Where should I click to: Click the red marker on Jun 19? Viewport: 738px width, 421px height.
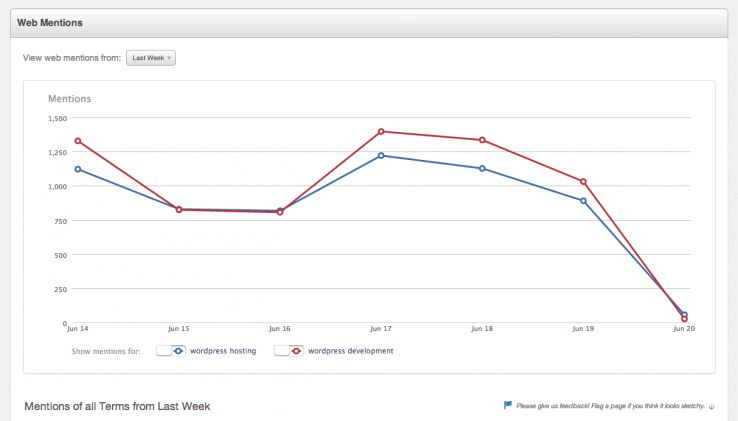(583, 182)
